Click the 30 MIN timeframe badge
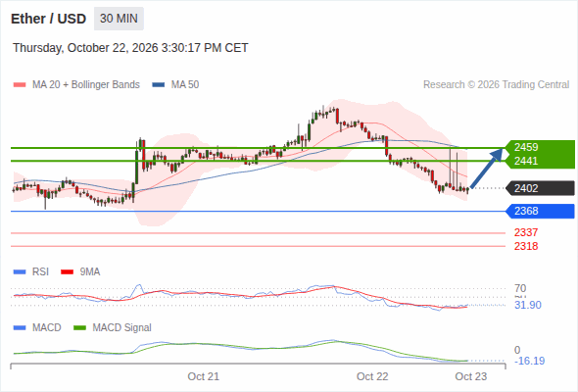 coord(119,19)
